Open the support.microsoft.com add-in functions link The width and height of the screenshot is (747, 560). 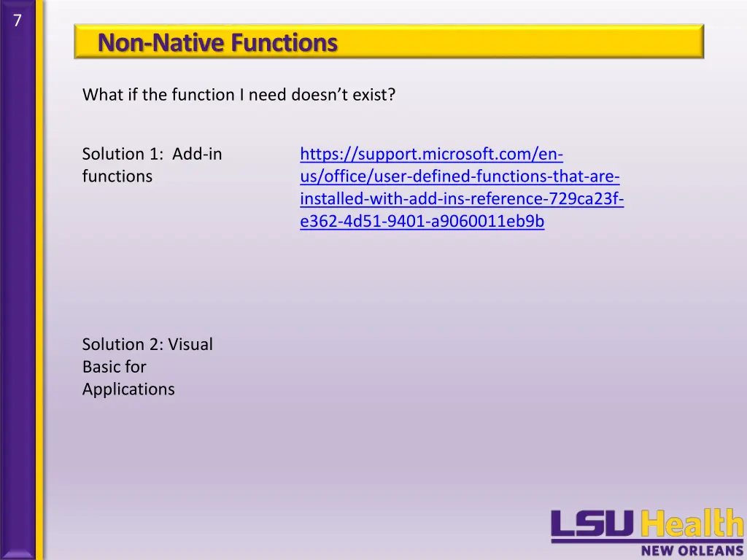tap(462, 187)
